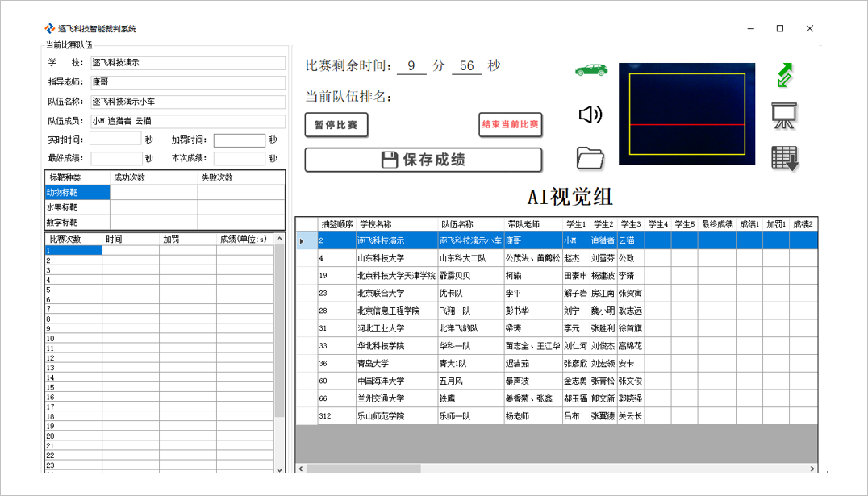Click the 加罚时间 input field

239,140
